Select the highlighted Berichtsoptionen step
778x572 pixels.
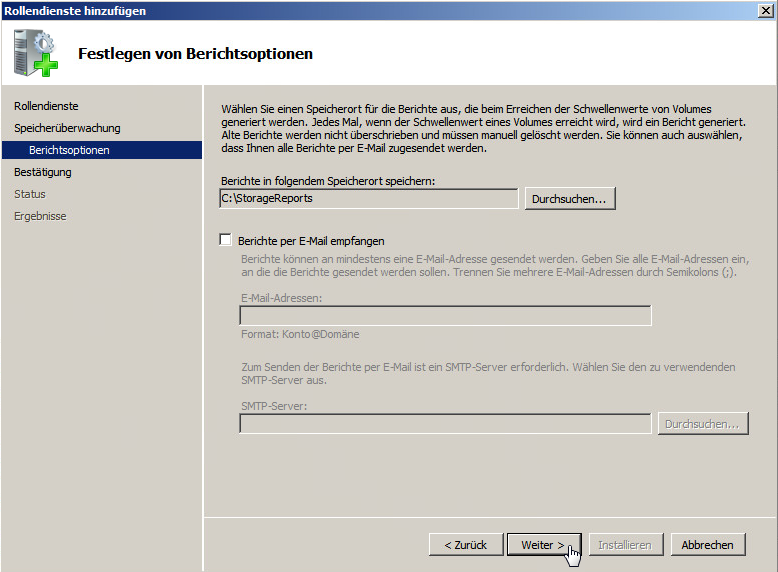70,150
